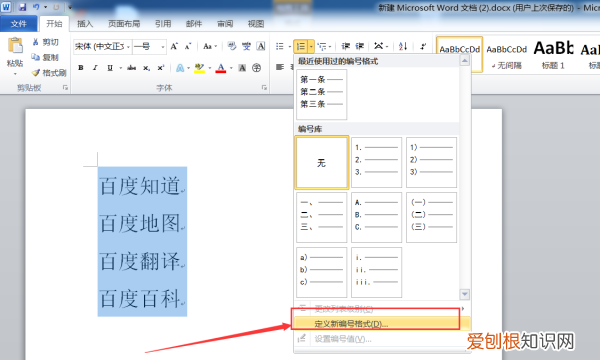This screenshot has width=600, height=360.
Task: Select the 'A. B. C.' numbering format
Action: (x=377, y=217)
